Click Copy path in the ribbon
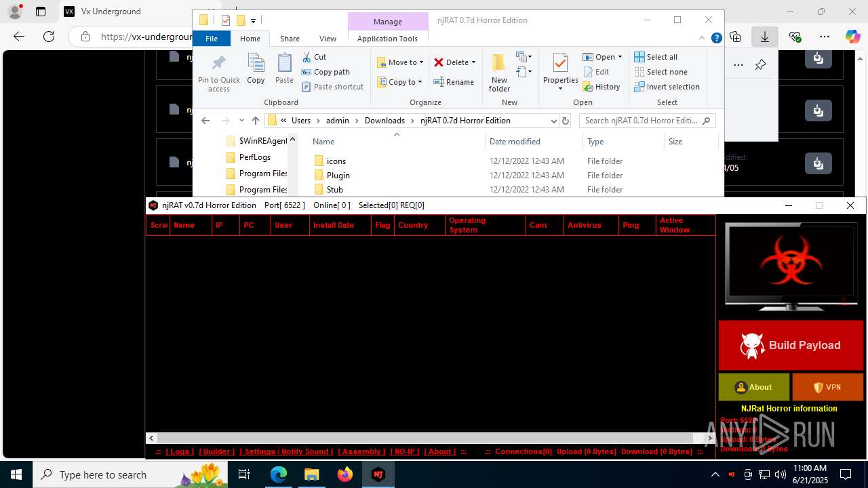This screenshot has width=868, height=488. pos(325,72)
